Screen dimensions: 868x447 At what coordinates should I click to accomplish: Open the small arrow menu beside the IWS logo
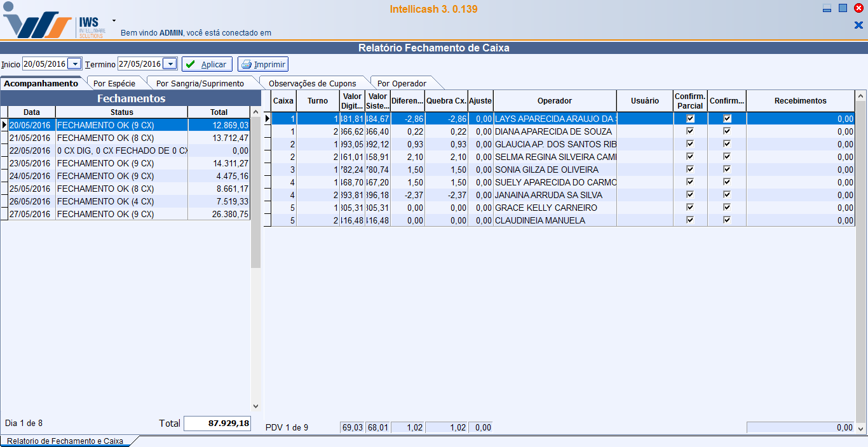point(114,20)
